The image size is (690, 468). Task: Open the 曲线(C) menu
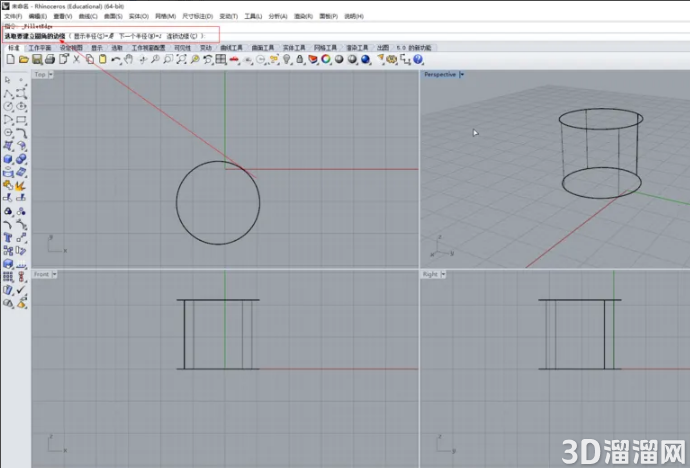pos(88,16)
